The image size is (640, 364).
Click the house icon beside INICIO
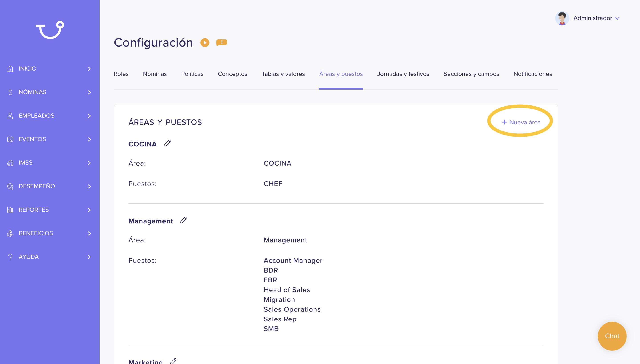tap(10, 69)
